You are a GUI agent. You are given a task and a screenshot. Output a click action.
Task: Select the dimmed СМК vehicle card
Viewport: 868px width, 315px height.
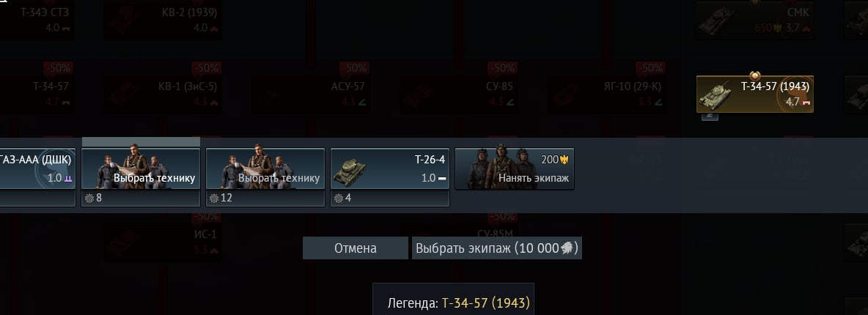[754, 20]
